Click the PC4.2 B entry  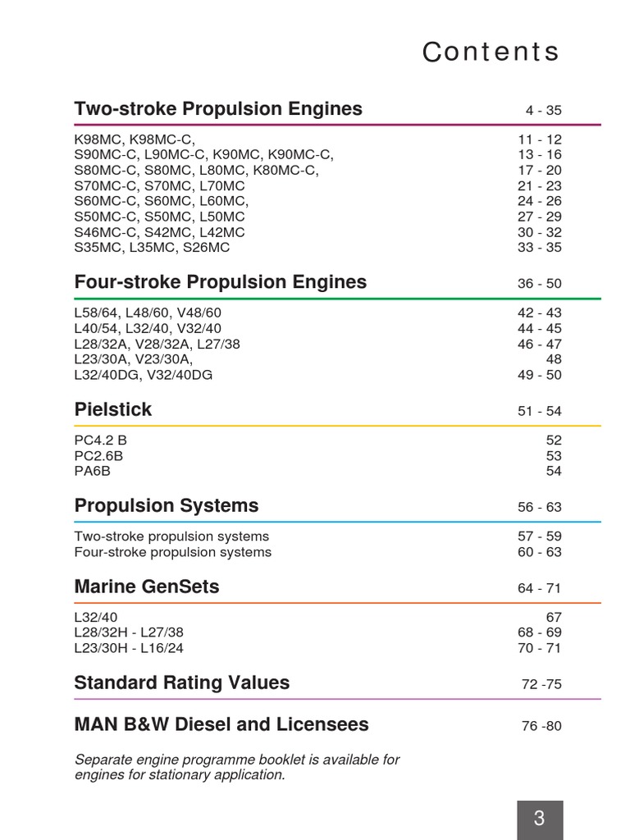(x=100, y=440)
